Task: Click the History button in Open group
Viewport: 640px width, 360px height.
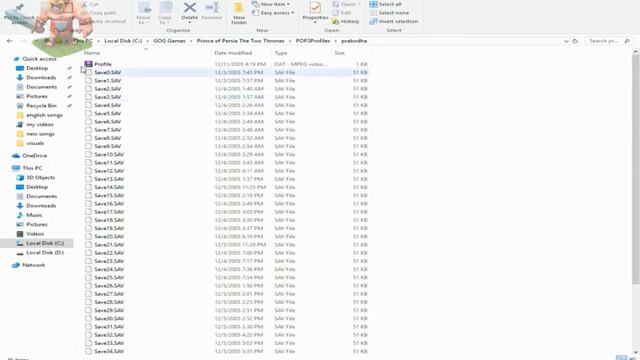Action: (346, 21)
